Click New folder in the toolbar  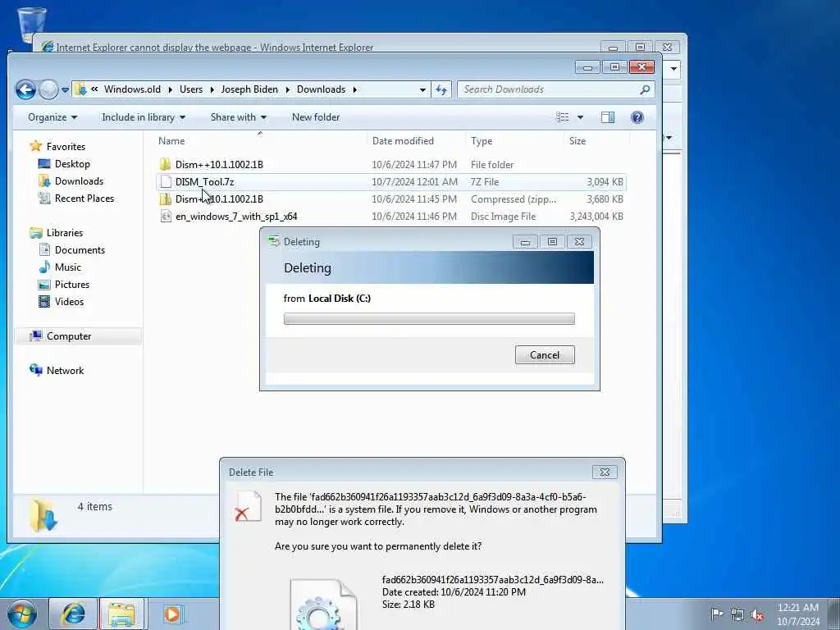pos(316,117)
